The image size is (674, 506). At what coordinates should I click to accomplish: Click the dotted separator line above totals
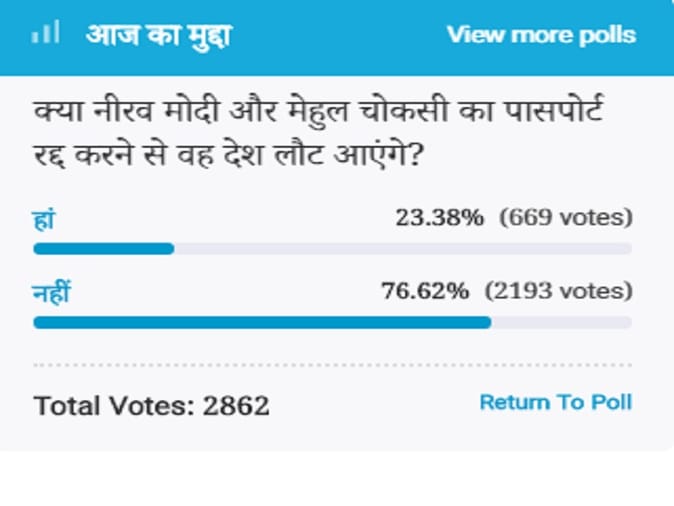(x=332, y=365)
